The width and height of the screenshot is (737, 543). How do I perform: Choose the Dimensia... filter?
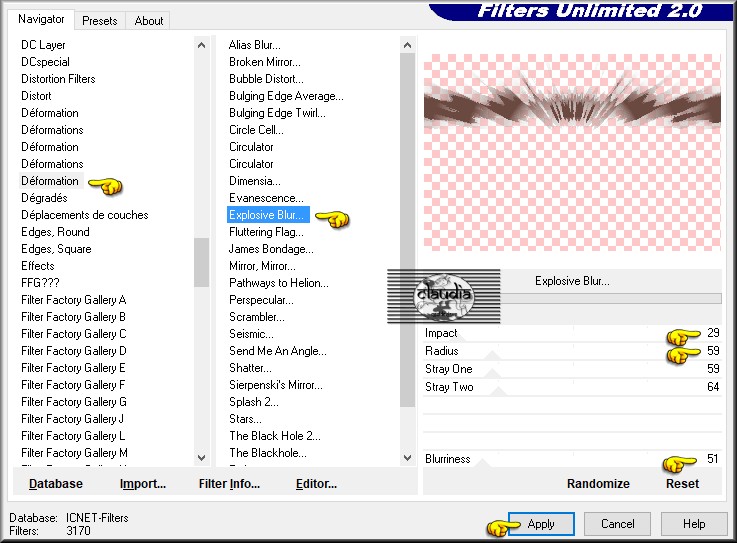tap(255, 181)
